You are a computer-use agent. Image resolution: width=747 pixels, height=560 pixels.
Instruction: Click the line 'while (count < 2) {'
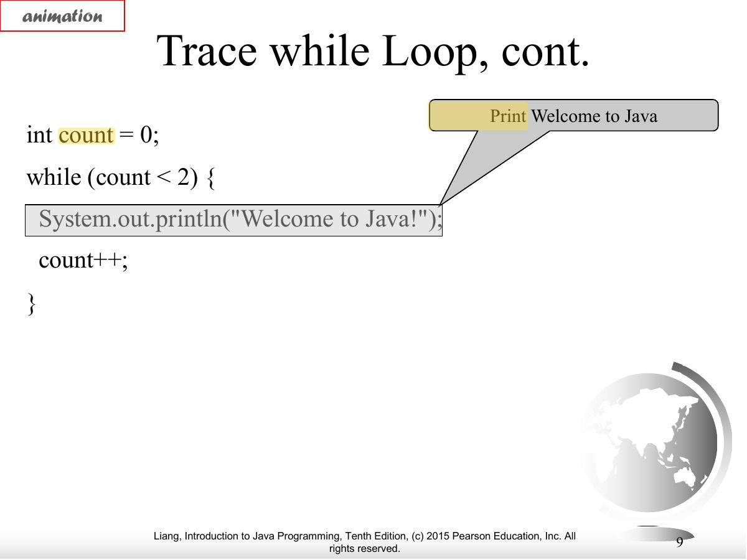click(121, 177)
